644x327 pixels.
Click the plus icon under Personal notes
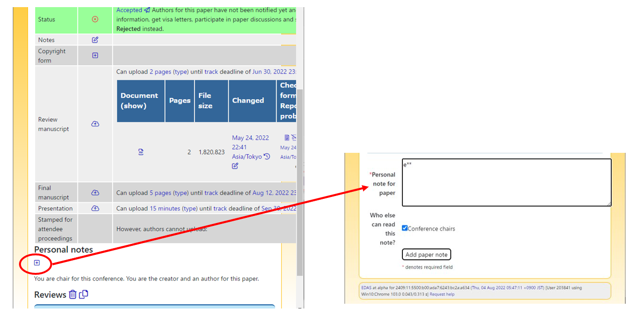point(37,263)
